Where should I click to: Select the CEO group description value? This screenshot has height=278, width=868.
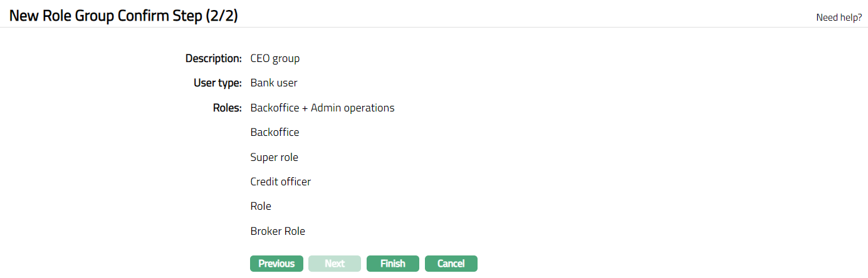[x=275, y=58]
